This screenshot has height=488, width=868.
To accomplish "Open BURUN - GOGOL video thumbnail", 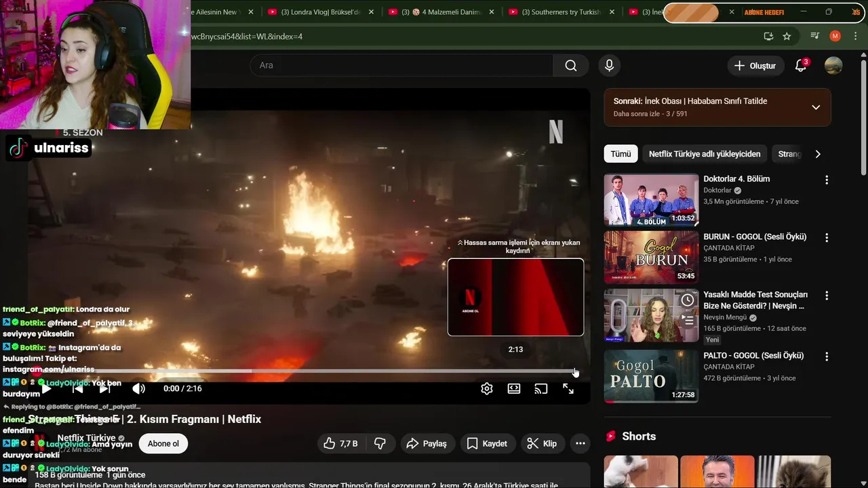I will click(x=651, y=258).
